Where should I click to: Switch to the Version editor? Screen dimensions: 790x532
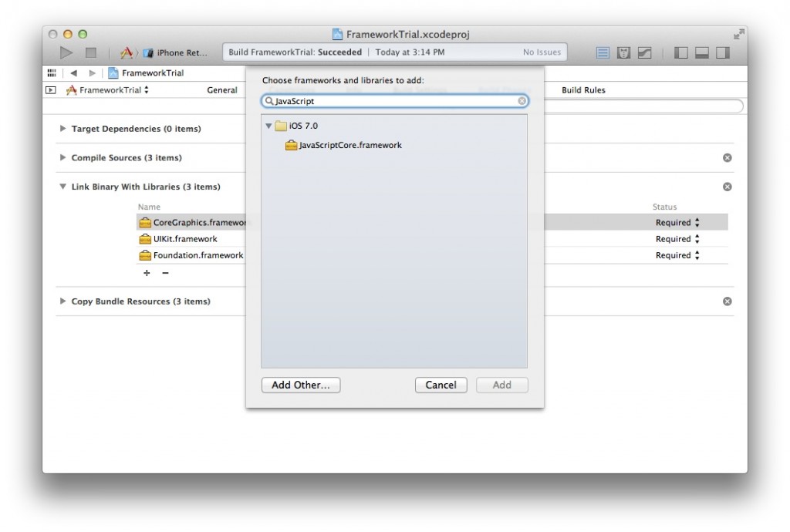click(x=645, y=52)
